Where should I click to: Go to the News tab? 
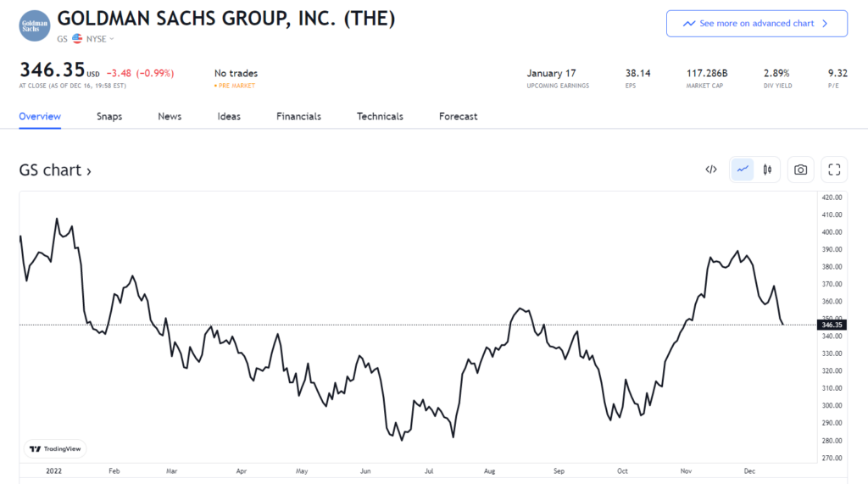click(x=170, y=116)
